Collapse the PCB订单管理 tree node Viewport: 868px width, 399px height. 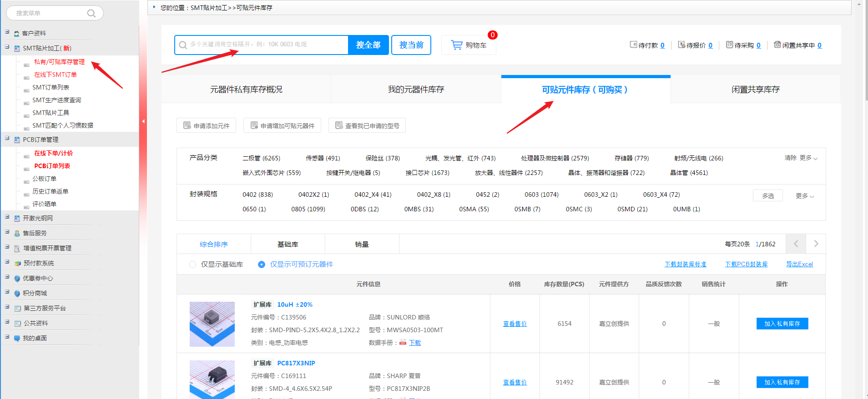(x=7, y=138)
